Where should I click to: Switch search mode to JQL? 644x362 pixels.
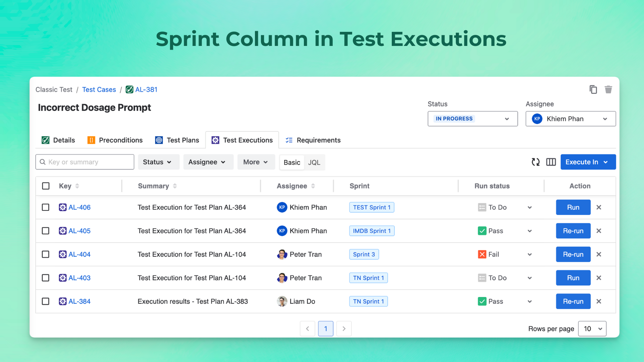[314, 163]
